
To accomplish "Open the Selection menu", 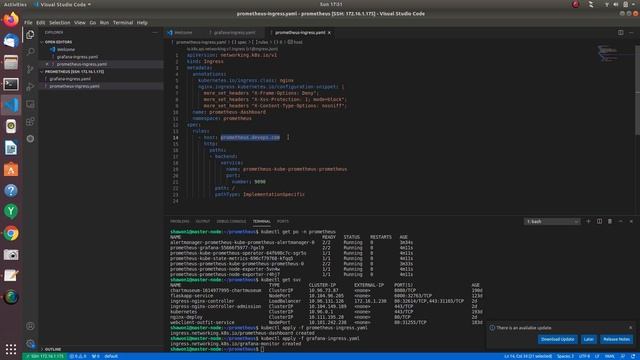I will point(60,22).
